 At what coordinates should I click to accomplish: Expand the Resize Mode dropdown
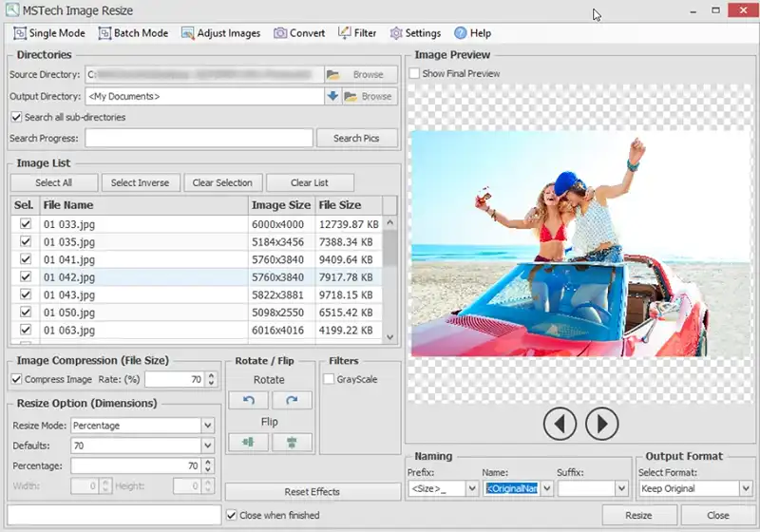coord(208,426)
